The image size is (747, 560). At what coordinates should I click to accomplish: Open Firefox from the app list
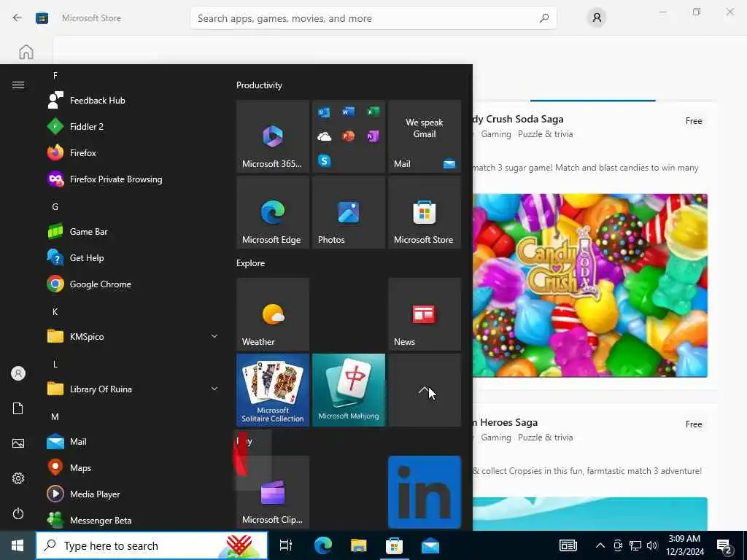click(x=133, y=153)
